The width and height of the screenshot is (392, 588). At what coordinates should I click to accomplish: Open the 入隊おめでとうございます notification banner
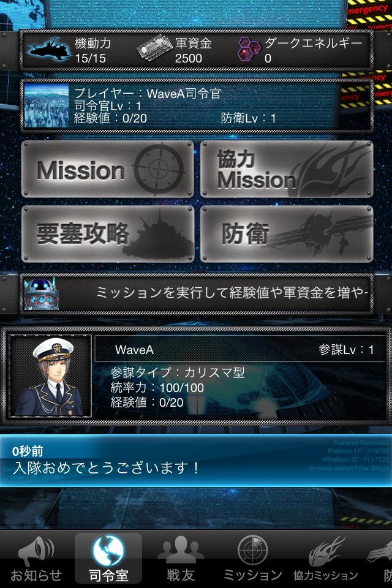pyautogui.click(x=196, y=461)
